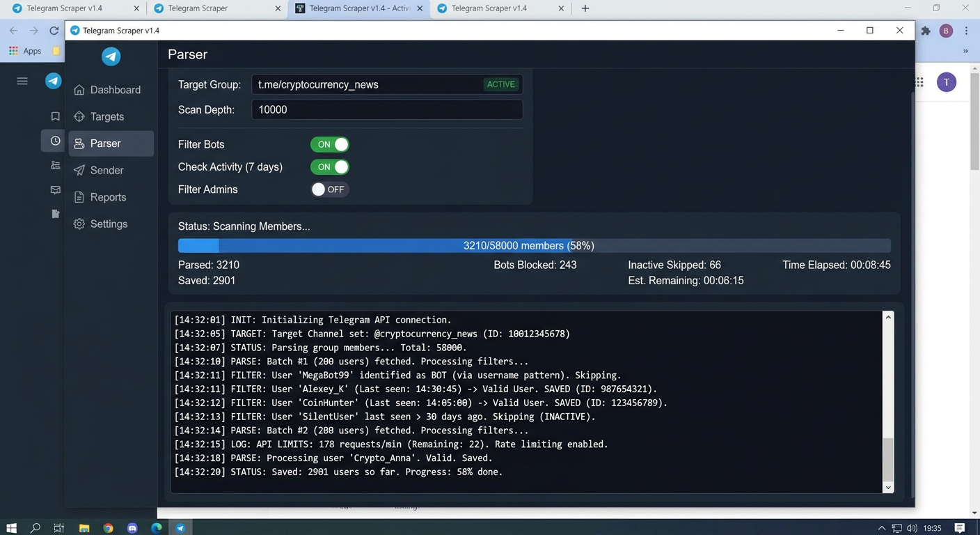Click the Telegram logo above Dashboard
The image size is (980, 535).
tap(111, 56)
